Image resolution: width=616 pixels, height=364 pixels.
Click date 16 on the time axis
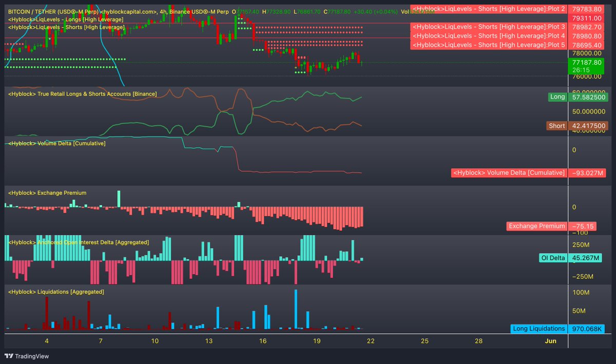pos(263,341)
